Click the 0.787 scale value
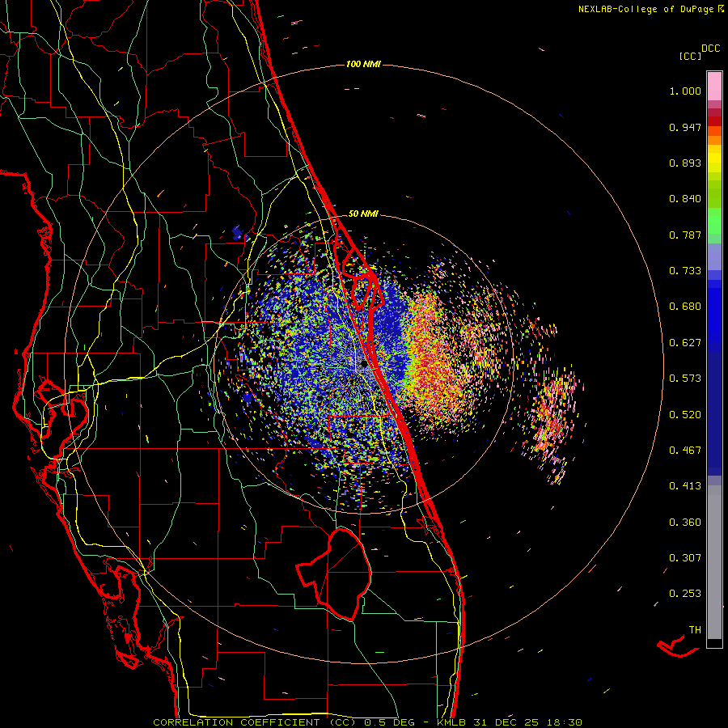 point(685,235)
